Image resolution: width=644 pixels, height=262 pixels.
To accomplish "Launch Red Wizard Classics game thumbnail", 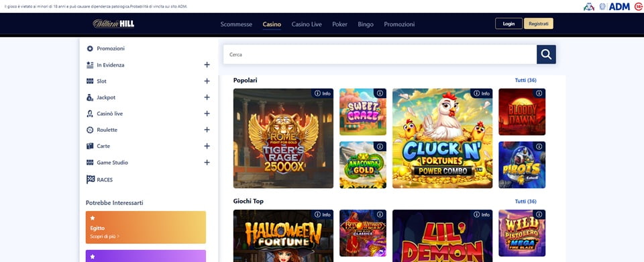I will click(x=363, y=233).
